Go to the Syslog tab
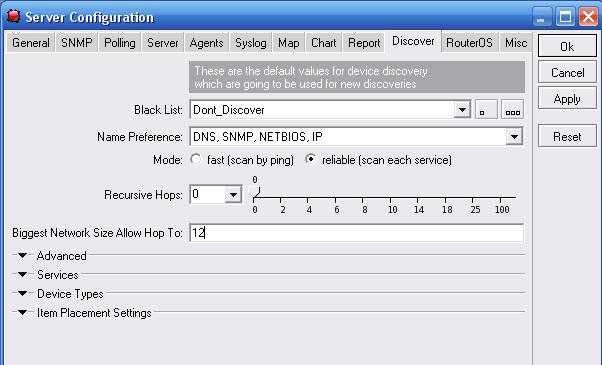 click(251, 43)
